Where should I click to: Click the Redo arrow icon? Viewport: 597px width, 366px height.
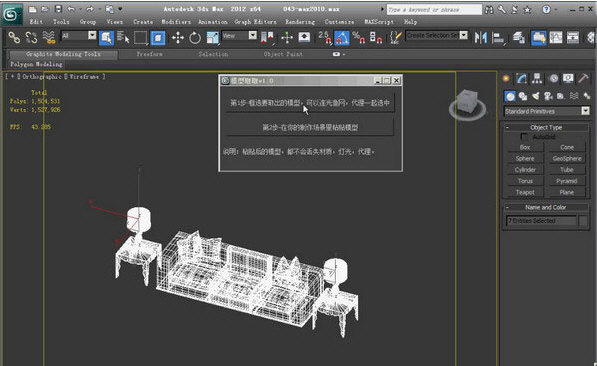[90, 9]
